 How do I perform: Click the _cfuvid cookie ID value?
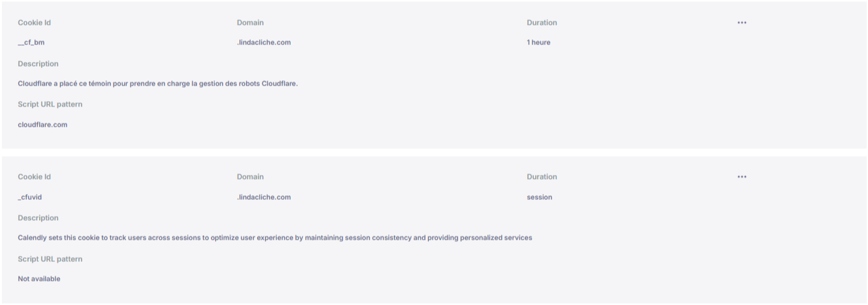click(30, 197)
